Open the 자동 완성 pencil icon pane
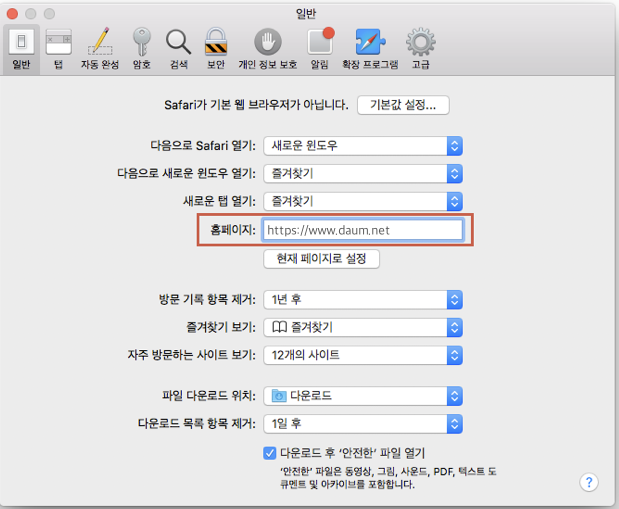This screenshot has width=619, height=509. pyautogui.click(x=100, y=49)
